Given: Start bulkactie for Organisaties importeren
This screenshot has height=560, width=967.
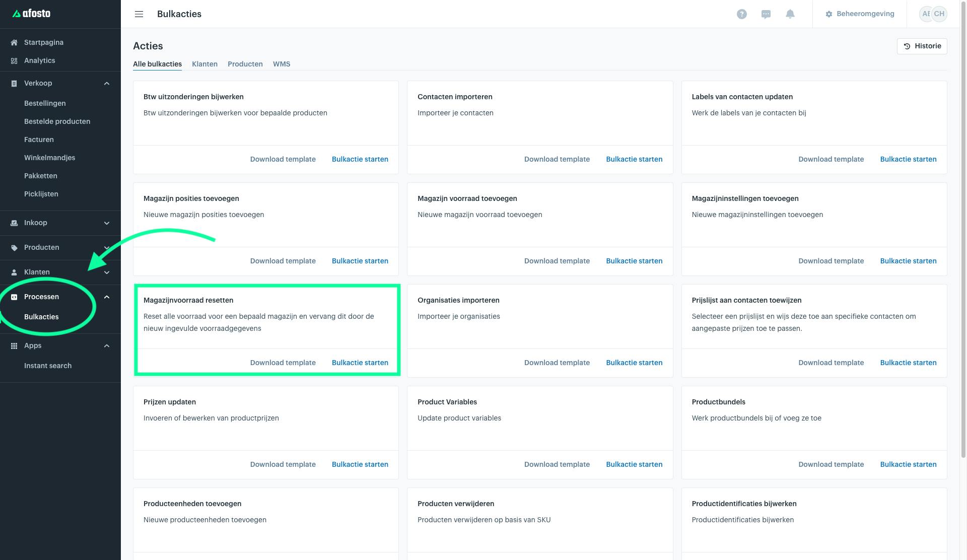Looking at the screenshot, I should point(634,363).
